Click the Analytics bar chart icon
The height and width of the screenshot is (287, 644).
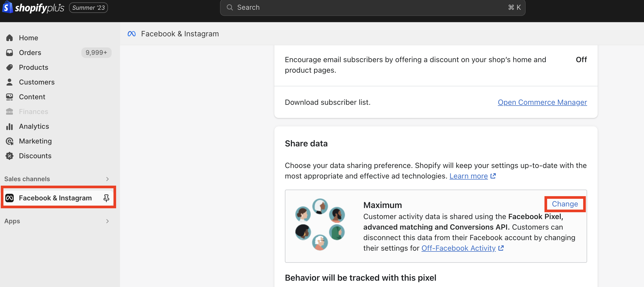[x=9, y=126]
